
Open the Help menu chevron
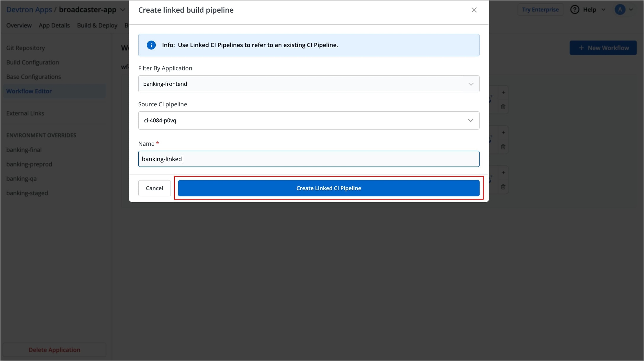pos(603,10)
